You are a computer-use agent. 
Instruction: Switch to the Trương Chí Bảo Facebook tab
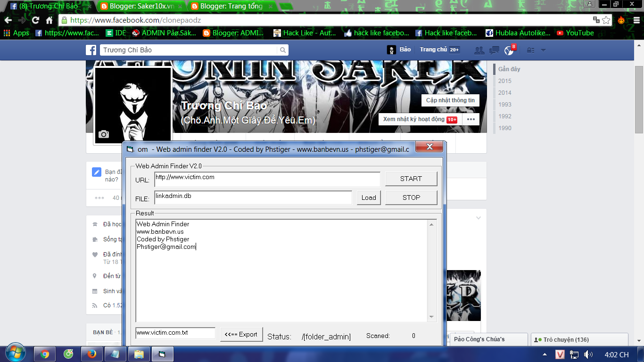coord(49,6)
